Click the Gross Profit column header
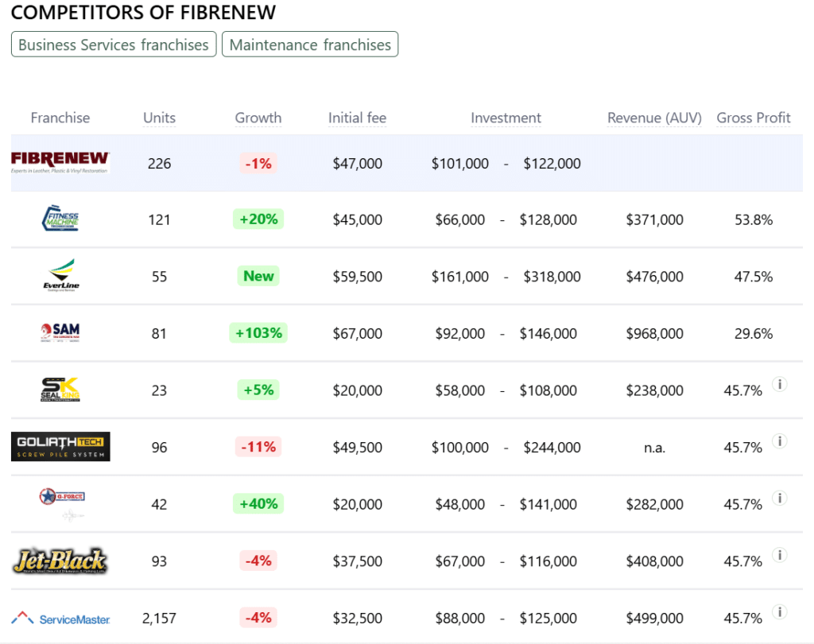The image size is (814, 644). 754,118
